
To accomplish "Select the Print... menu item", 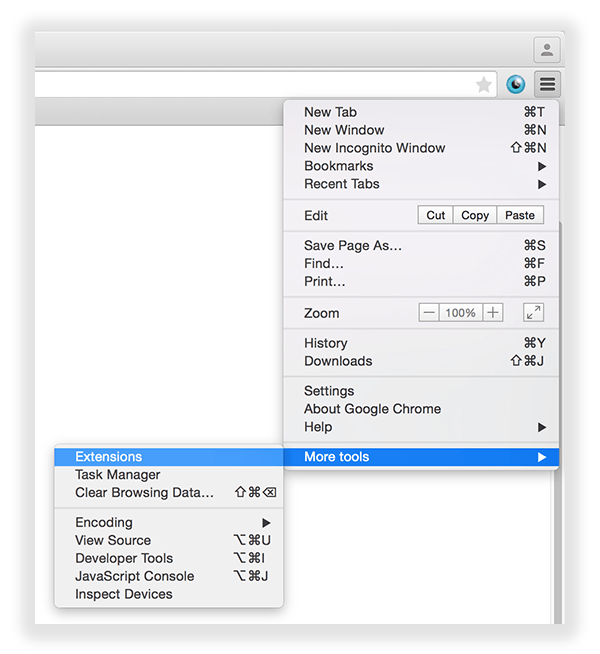I will 421,282.
